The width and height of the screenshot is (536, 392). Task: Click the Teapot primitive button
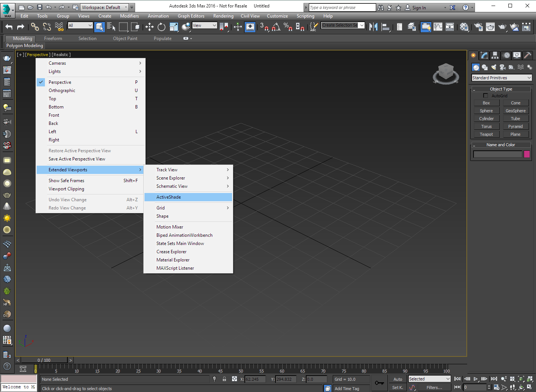[x=486, y=134]
